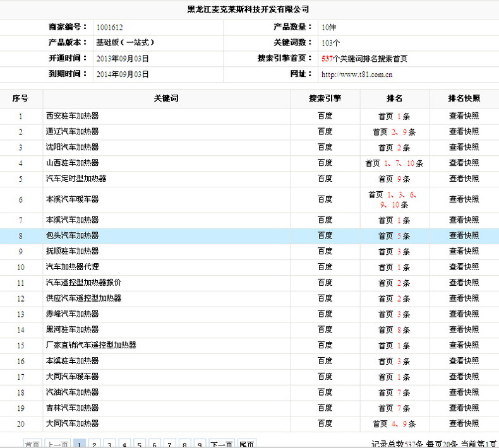This screenshot has width=499, height=448.
Task: Select keyword 包头汽车加热器
Action: coord(72,235)
